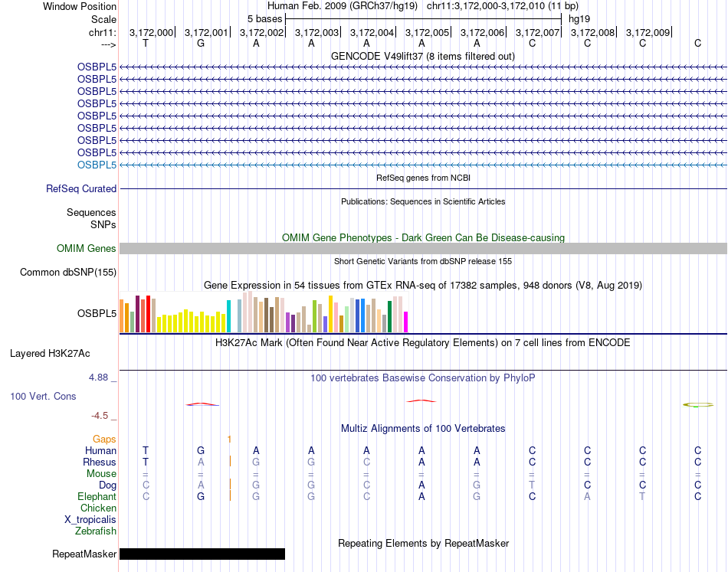Click the GTEx Gene Expression in 54 tissues title
This screenshot has width=728, height=572.
tap(423, 286)
